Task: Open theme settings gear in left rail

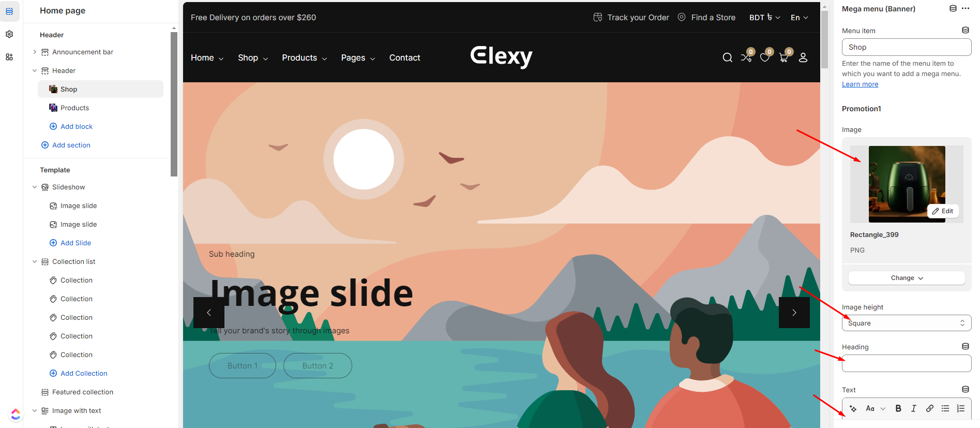Action: (9, 34)
